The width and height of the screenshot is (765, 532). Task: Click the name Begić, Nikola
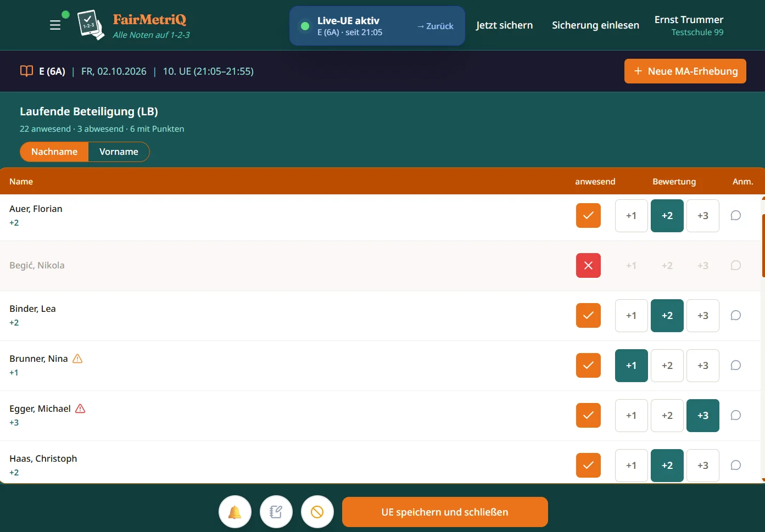(37, 265)
